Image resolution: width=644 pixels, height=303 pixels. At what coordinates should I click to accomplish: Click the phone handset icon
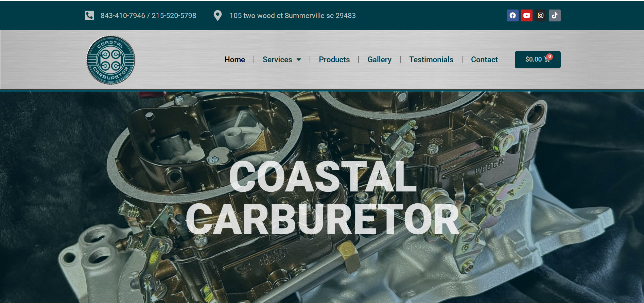coord(89,15)
